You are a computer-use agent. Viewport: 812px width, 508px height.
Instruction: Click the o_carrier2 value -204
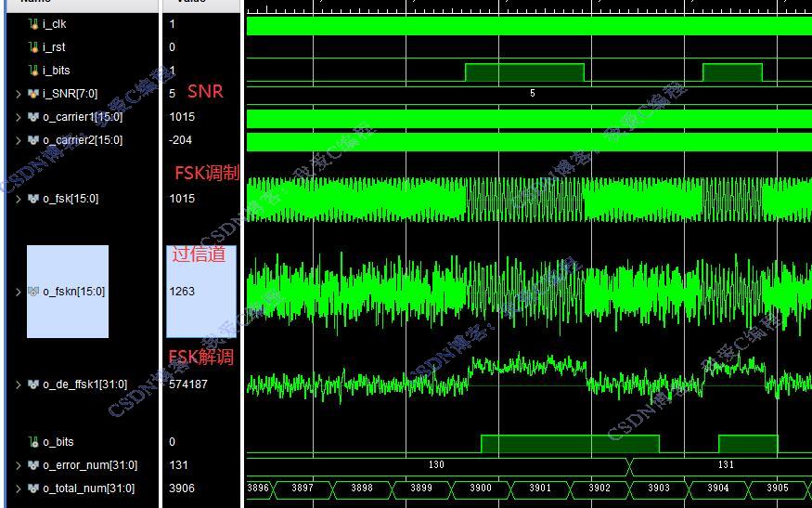click(180, 140)
